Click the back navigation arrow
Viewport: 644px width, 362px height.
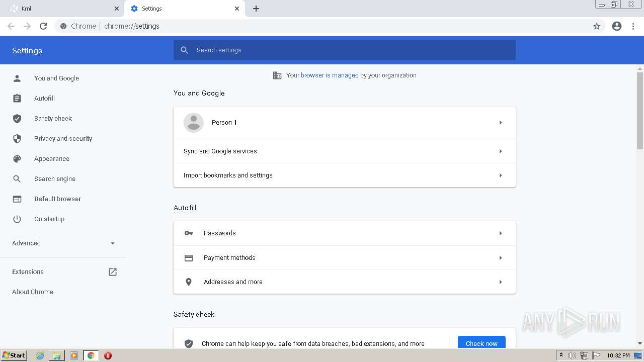(11, 26)
